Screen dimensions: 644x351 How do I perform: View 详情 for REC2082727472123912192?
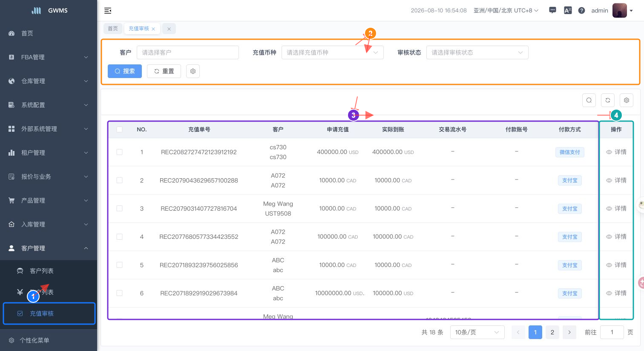[616, 152]
